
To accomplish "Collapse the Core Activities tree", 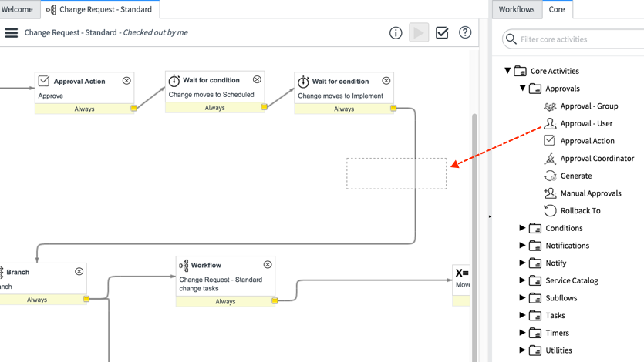I will point(507,71).
